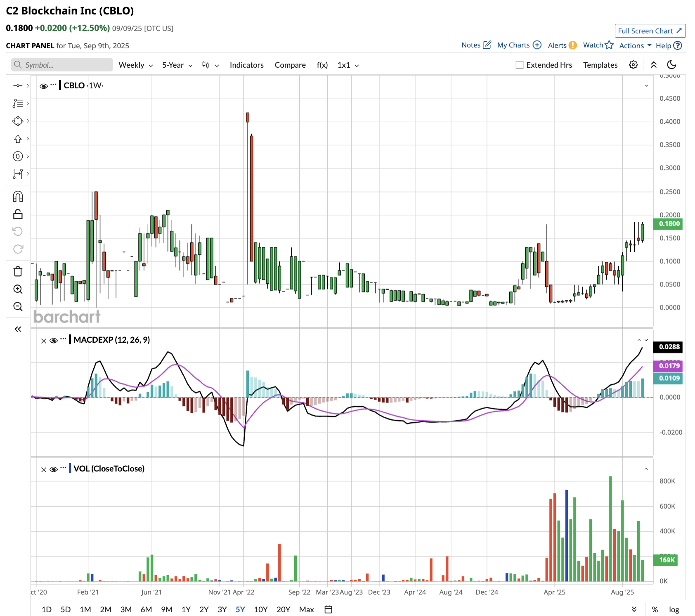Open the Notes editor icon
Image resolution: width=695 pixels, height=616 pixels.
tap(487, 45)
